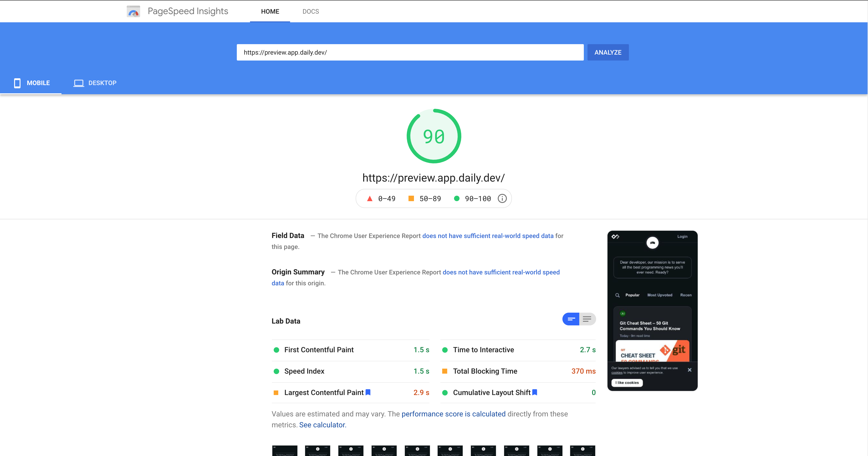The width and height of the screenshot is (868, 456).
Task: Click the score scale info icon
Action: 502,199
